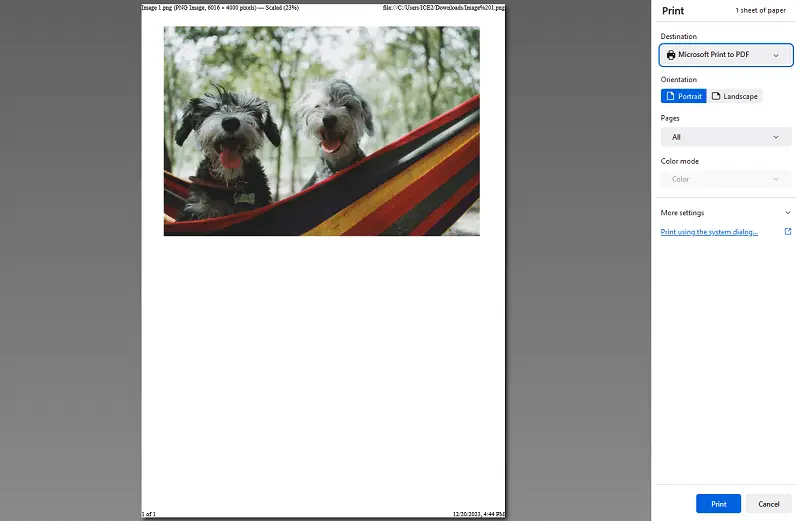The height and width of the screenshot is (521, 800).
Task: Click the date stamp in preview footer
Action: (x=479, y=514)
